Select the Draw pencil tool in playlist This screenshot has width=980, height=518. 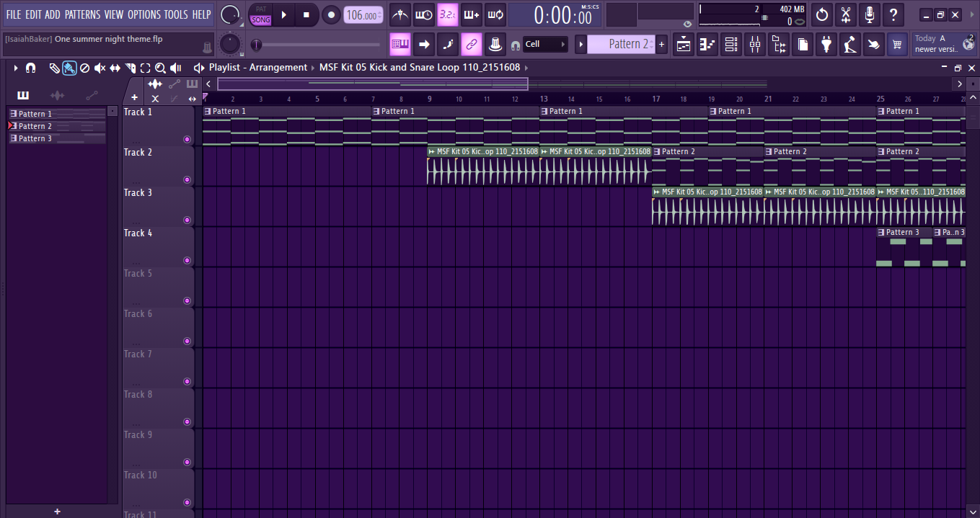(x=55, y=68)
